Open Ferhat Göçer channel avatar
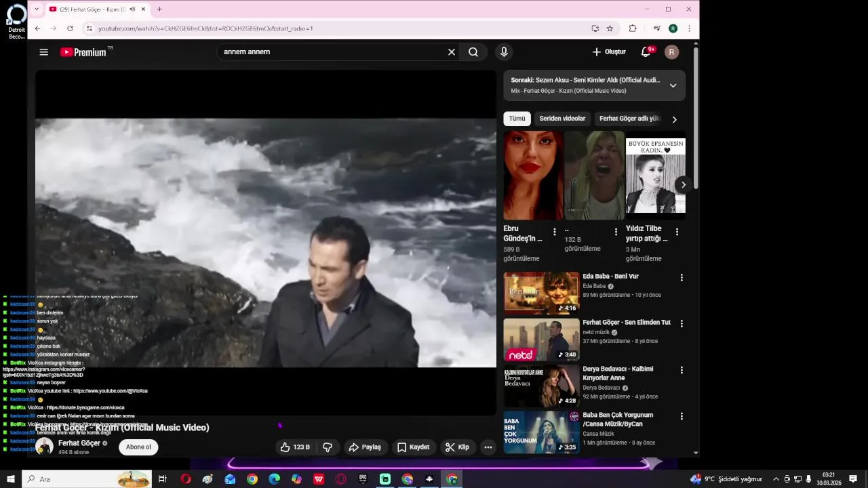868x488 pixels. (x=45, y=447)
